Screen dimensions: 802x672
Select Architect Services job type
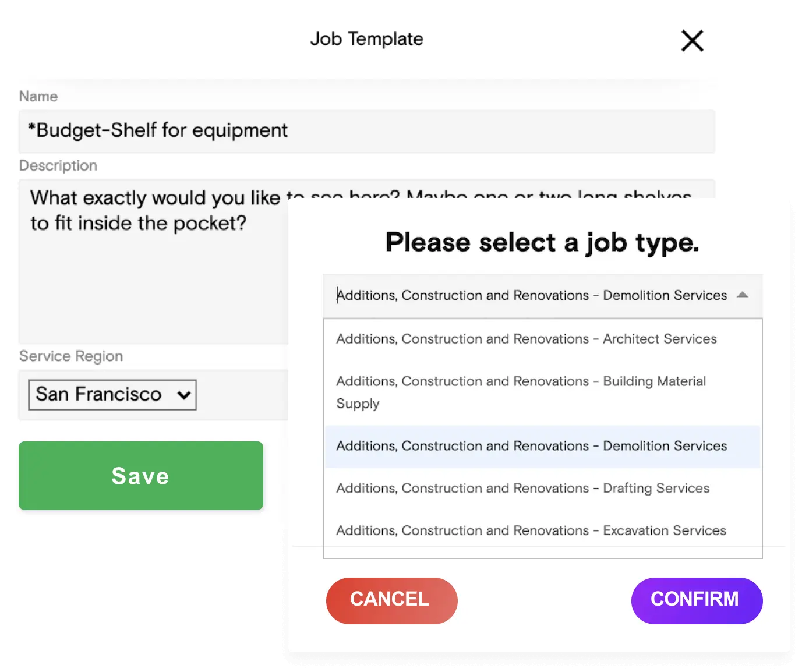click(x=526, y=339)
